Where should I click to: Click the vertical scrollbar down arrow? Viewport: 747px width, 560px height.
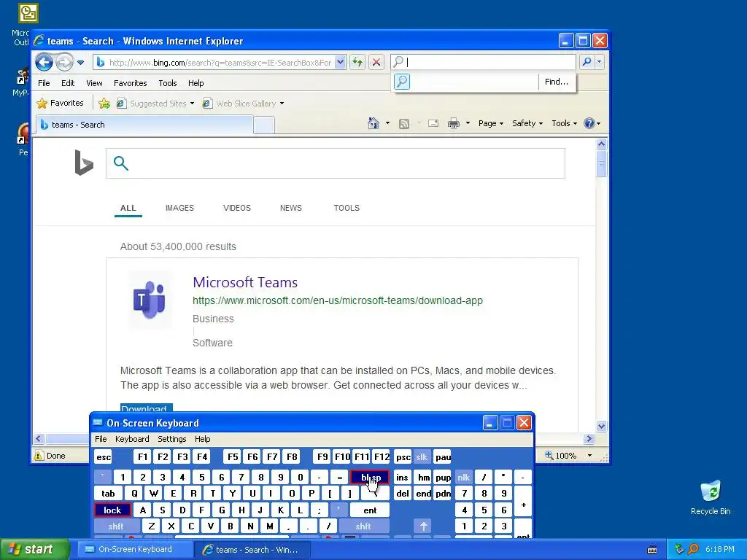pos(601,426)
